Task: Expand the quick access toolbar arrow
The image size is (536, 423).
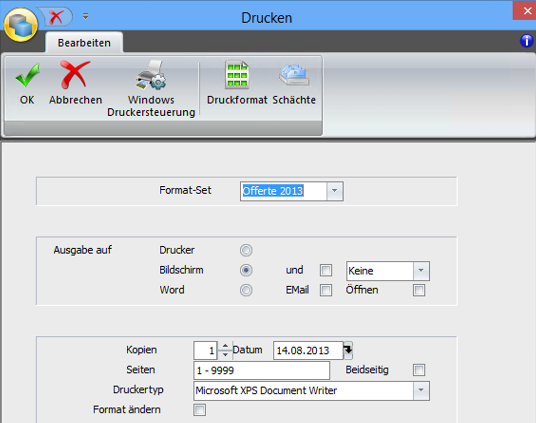Action: pyautogui.click(x=85, y=16)
